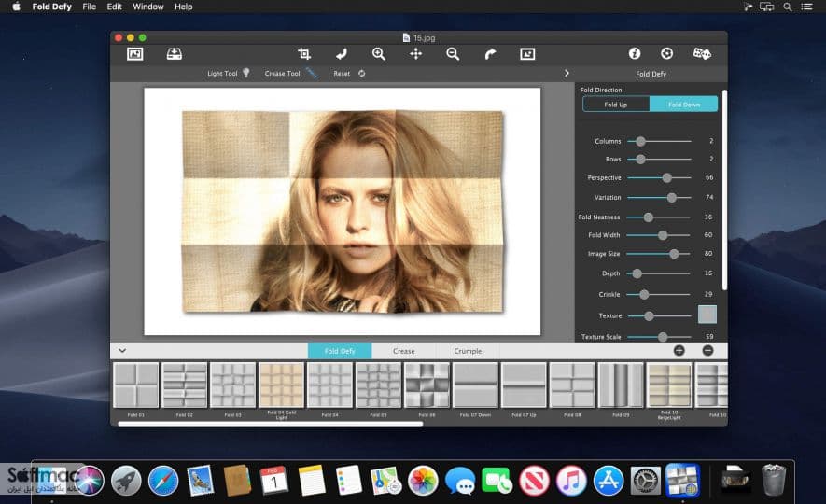826x504 pixels.
Task: Collapse side panel with the right chevron
Action: point(567,73)
